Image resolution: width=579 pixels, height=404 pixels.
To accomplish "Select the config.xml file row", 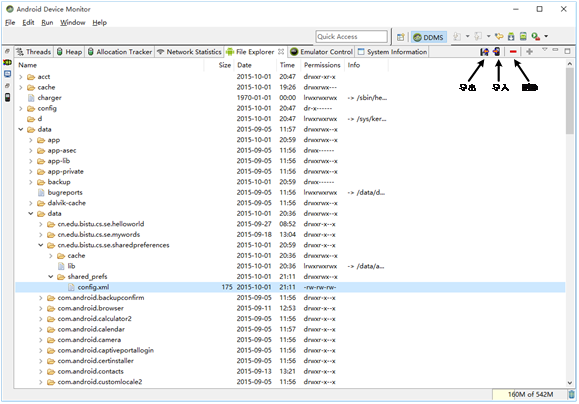I will coord(290,287).
